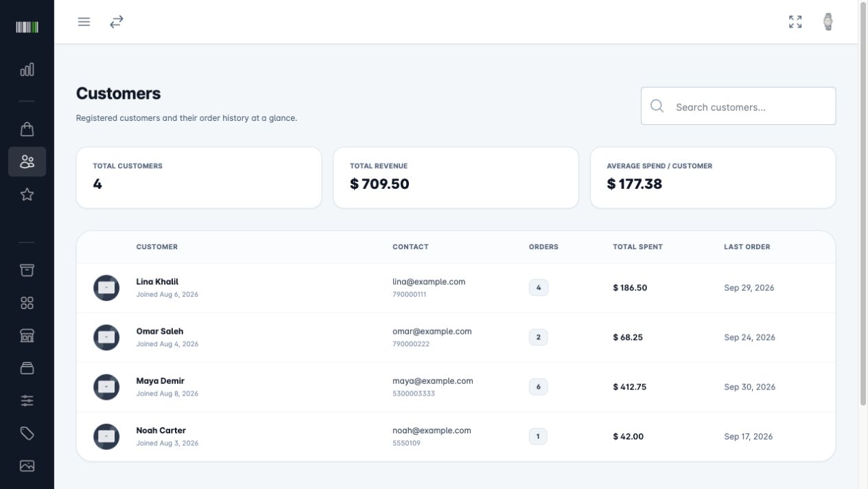This screenshot has width=868, height=489.
Task: Open the four-circles categories icon
Action: (x=27, y=303)
